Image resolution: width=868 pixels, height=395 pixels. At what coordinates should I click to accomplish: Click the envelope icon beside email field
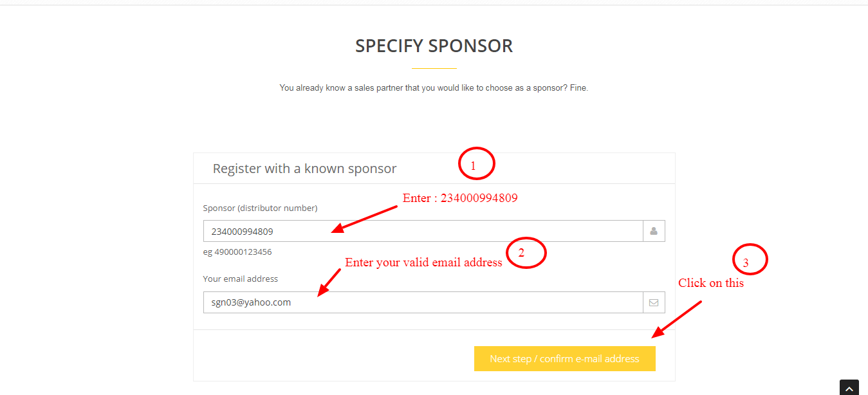654,302
